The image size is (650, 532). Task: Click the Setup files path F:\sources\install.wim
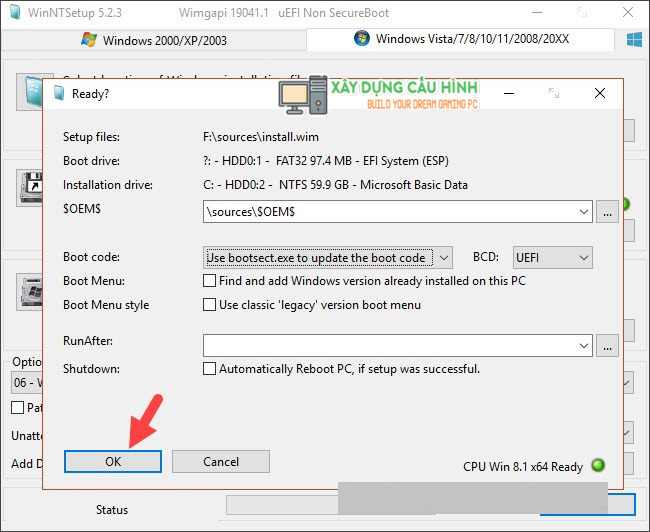pos(261,137)
